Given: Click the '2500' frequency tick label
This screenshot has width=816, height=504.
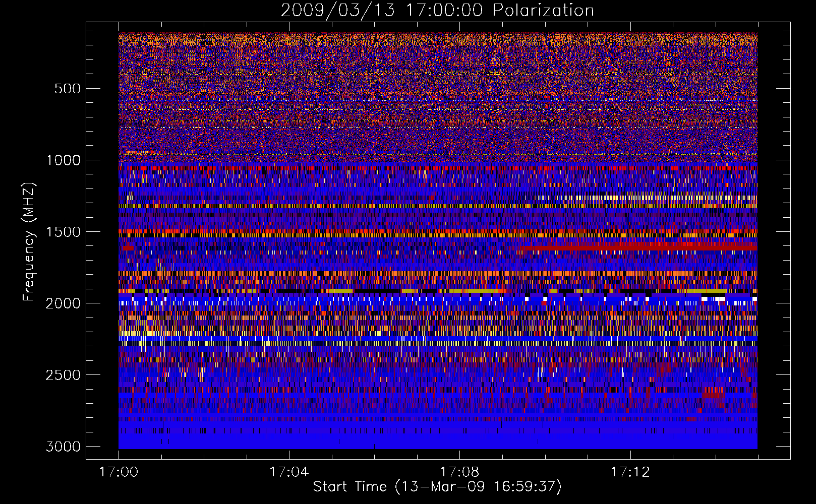Looking at the screenshot, I should coord(63,375).
